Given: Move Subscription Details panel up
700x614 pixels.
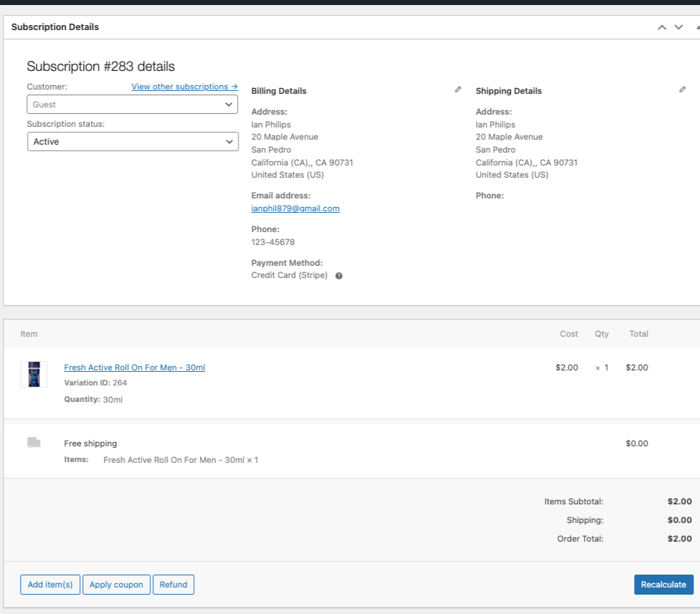Looking at the screenshot, I should [662, 27].
